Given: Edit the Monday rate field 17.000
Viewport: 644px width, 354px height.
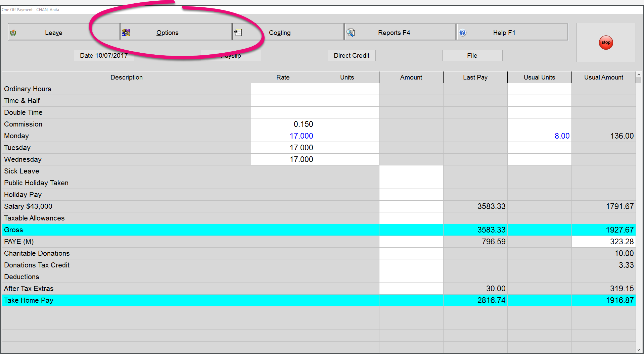Looking at the screenshot, I should click(283, 136).
